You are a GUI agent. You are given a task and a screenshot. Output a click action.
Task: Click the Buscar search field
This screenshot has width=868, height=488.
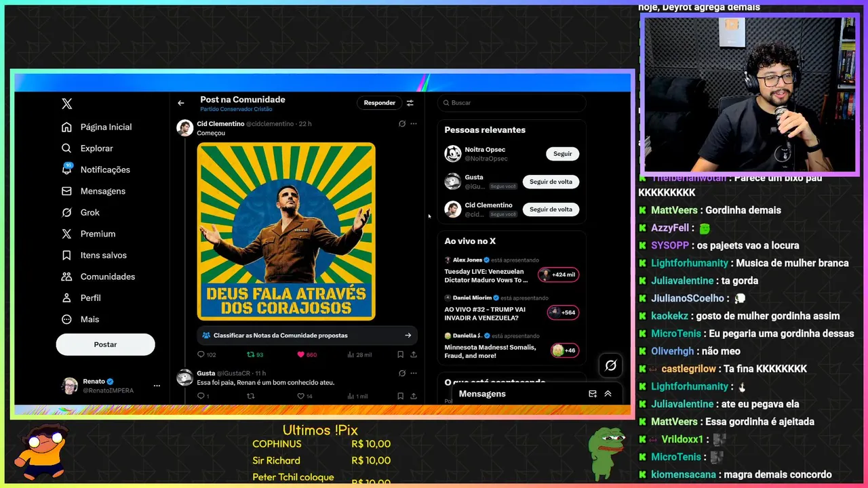pyautogui.click(x=512, y=103)
